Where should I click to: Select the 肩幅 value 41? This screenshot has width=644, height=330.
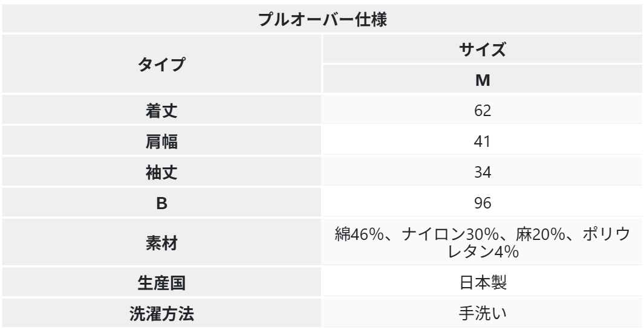482,141
